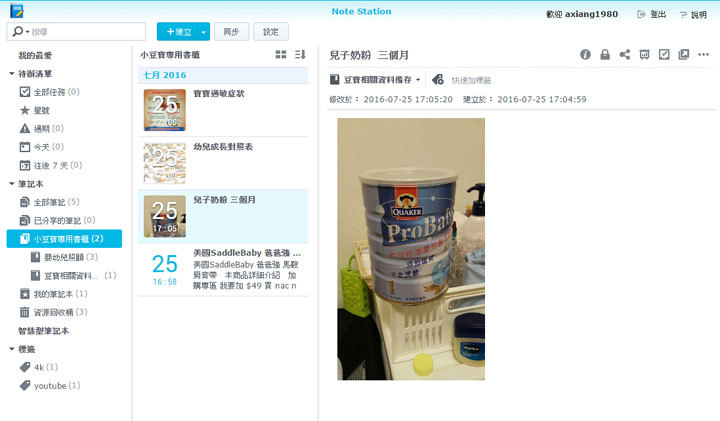Show note information icon
The image size is (720, 421).
[x=585, y=54]
